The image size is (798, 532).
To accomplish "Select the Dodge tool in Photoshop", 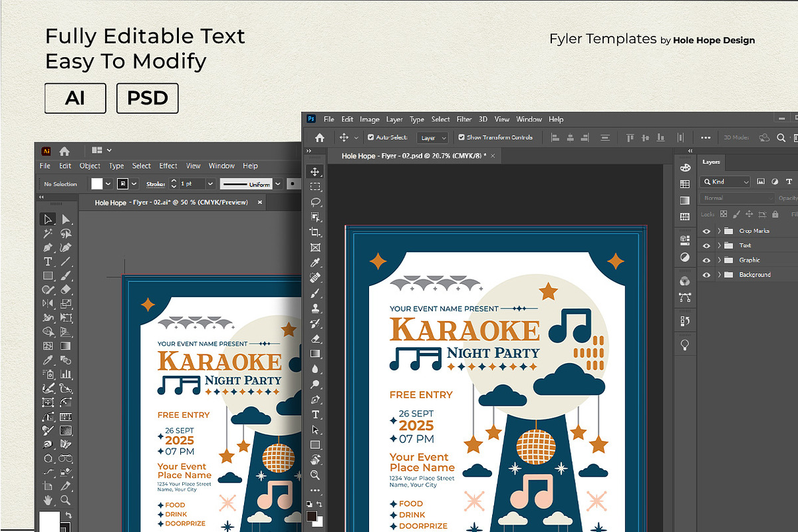I will point(315,384).
